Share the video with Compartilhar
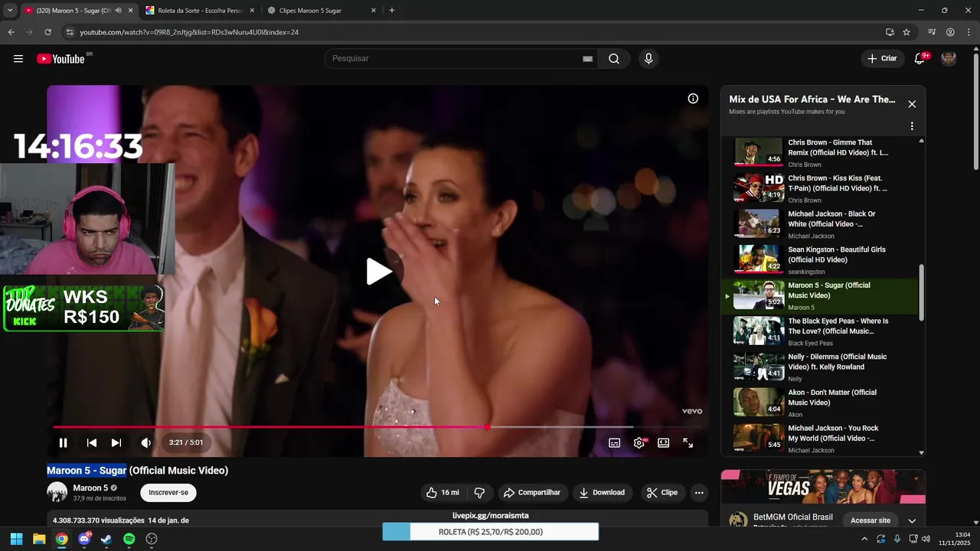 (x=532, y=493)
